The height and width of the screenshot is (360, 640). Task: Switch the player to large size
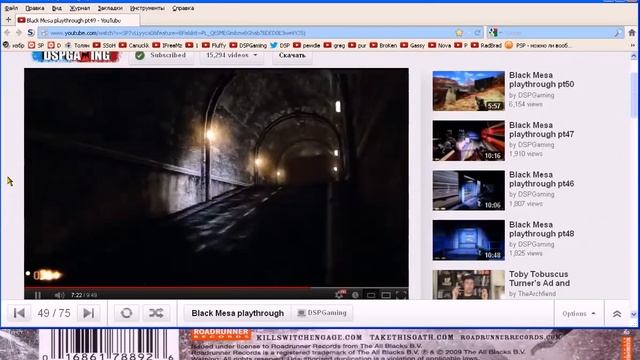point(386,295)
